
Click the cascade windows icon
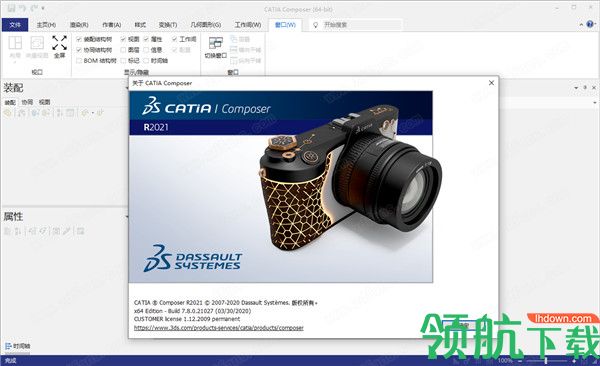coord(234,39)
